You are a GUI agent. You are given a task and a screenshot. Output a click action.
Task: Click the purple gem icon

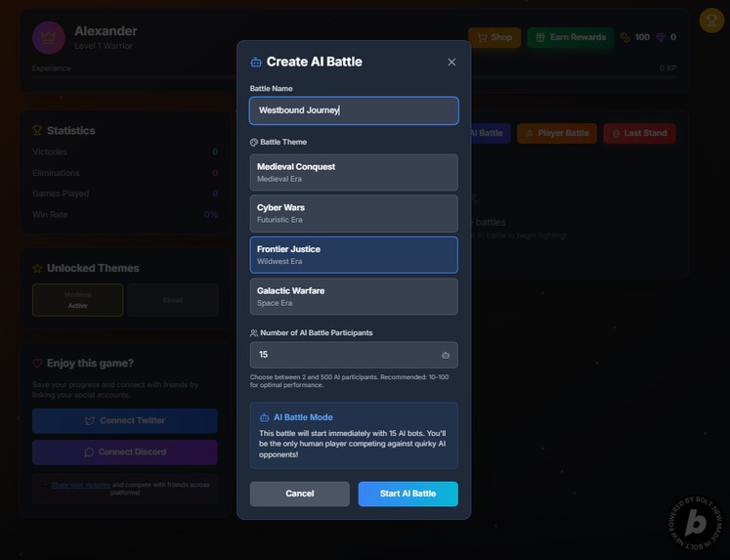coord(661,37)
